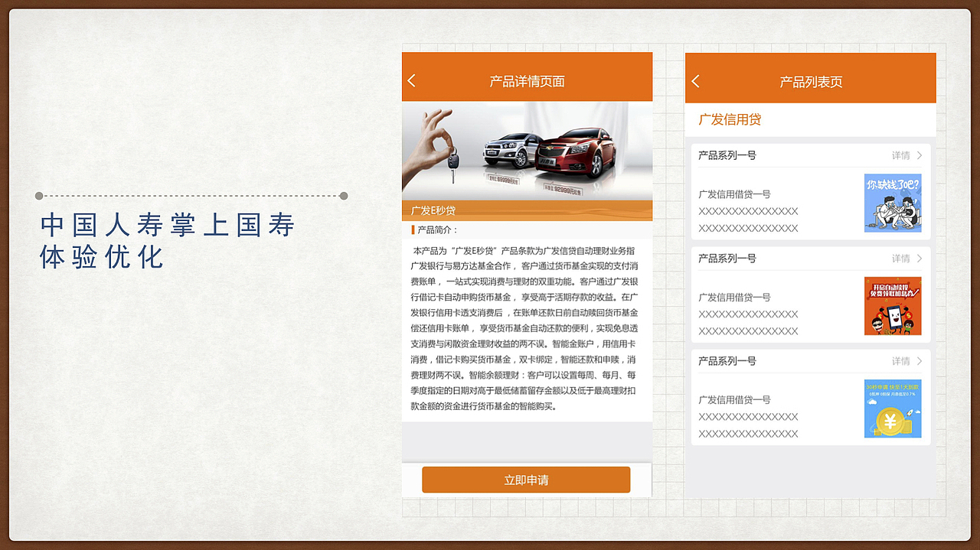The width and height of the screenshot is (980, 550).
Task: Click the product description paragraph text
Action: (x=524, y=328)
